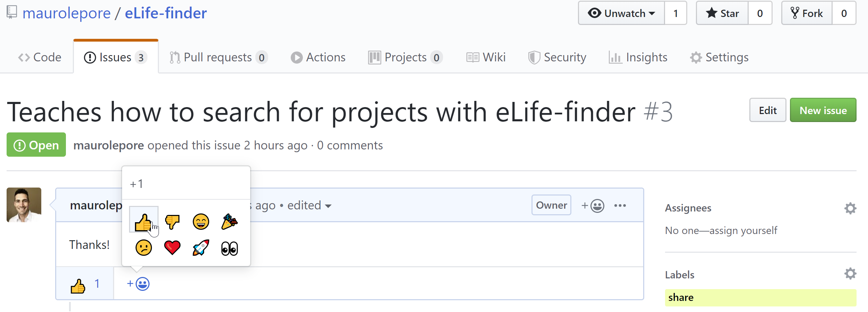React with thumbs up emoji in picker
Image resolution: width=868 pixels, height=312 pixels.
click(x=144, y=219)
